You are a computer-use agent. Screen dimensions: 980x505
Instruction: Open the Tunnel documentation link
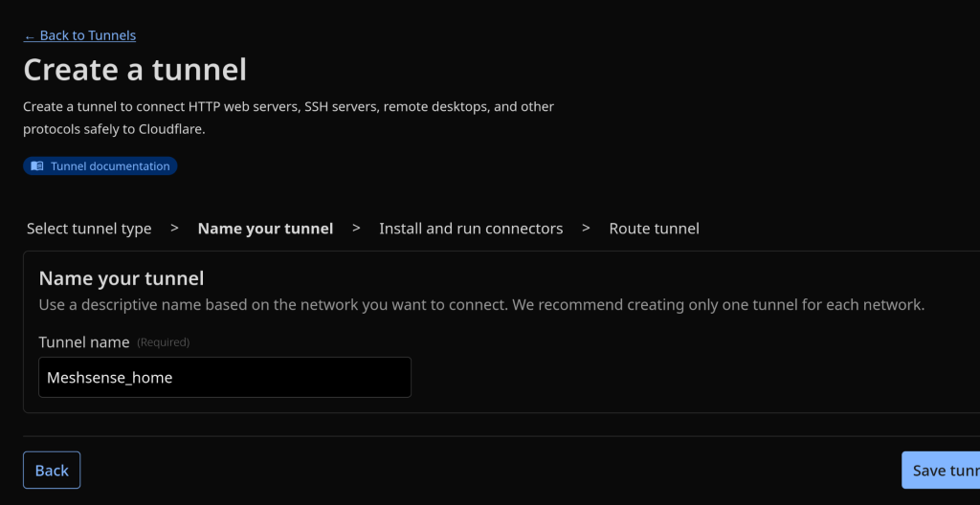(110, 166)
